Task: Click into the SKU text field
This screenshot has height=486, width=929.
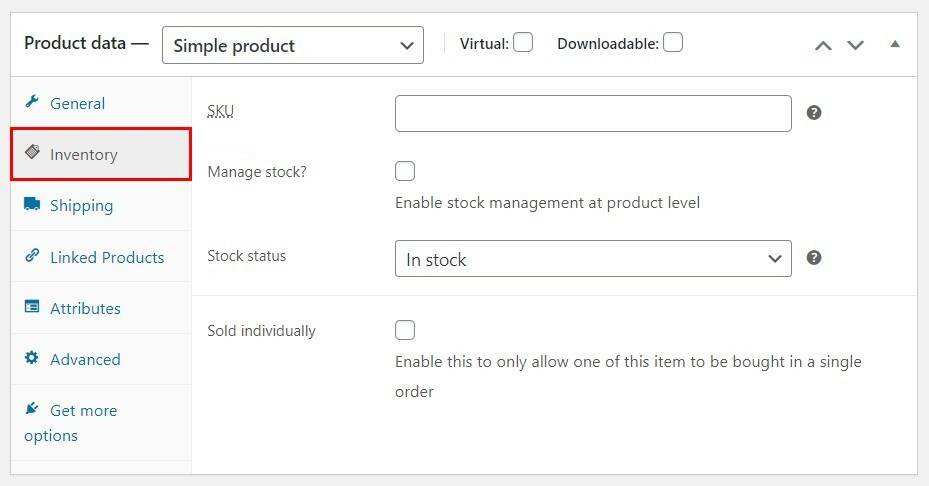Action: 593,114
